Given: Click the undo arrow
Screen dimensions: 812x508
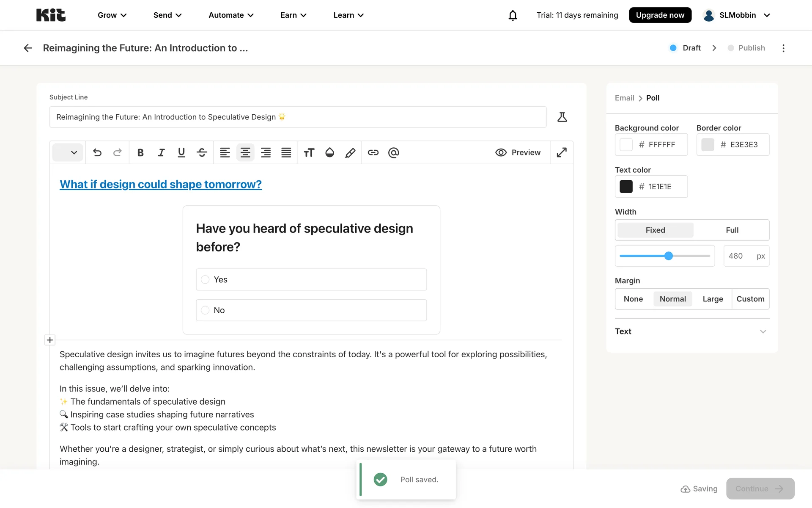Looking at the screenshot, I should point(97,152).
